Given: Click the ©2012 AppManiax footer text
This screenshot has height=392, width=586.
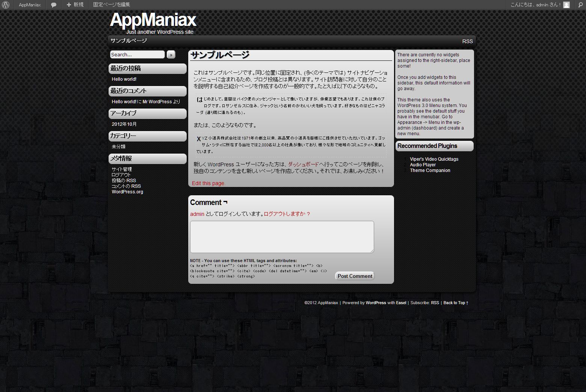Looking at the screenshot, I should (x=321, y=303).
